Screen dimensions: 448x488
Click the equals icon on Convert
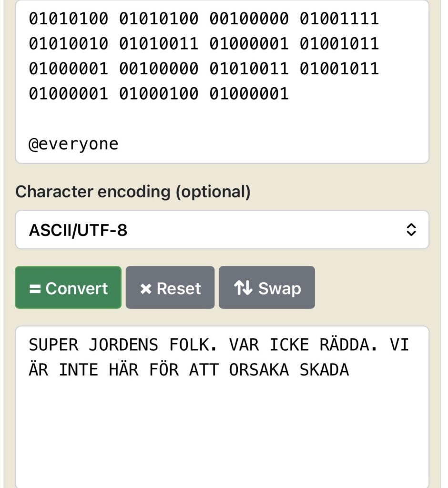(35, 288)
